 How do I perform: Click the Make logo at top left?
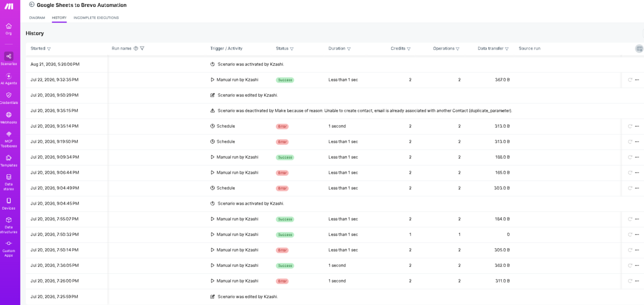tap(9, 6)
